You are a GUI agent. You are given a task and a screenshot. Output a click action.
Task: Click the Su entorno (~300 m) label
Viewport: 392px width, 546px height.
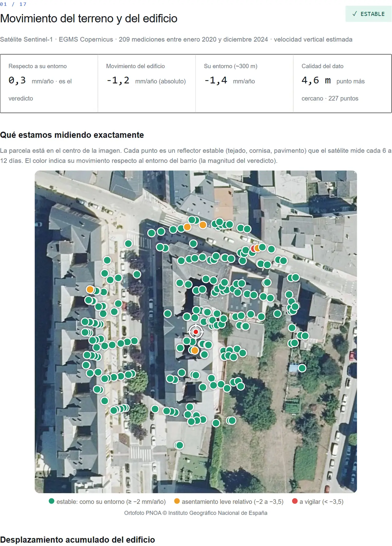[231, 66]
